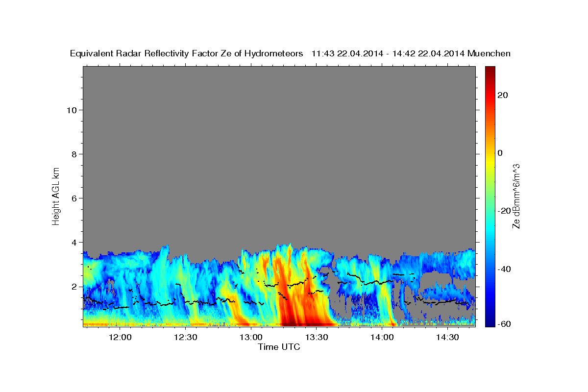Click the 14:00 time tick label

pos(382,337)
